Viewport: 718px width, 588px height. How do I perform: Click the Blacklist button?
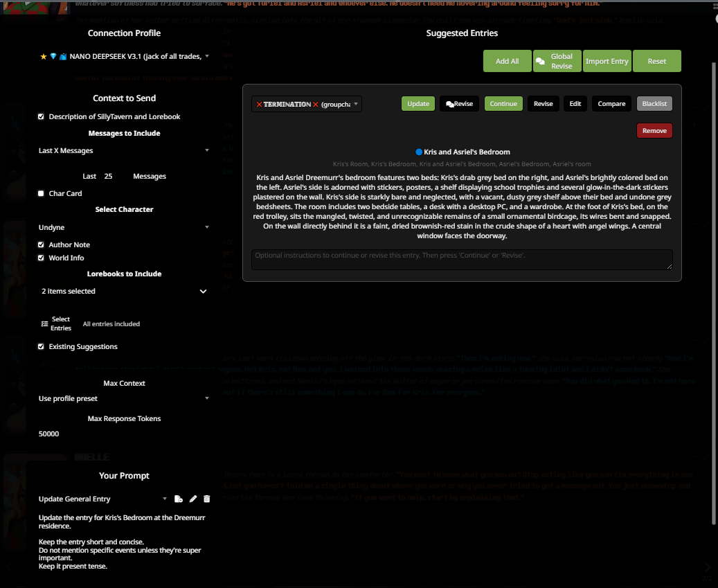[x=654, y=104]
